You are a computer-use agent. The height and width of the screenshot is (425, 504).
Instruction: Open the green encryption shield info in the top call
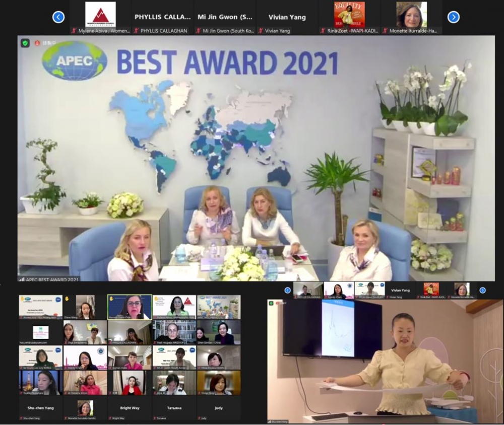[x=25, y=43]
